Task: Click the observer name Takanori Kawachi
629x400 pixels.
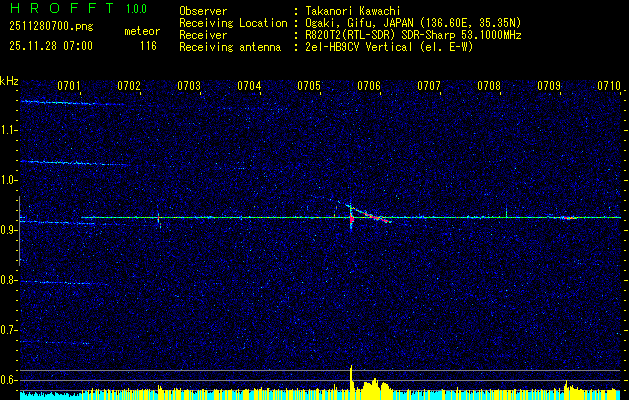Action: (351, 11)
